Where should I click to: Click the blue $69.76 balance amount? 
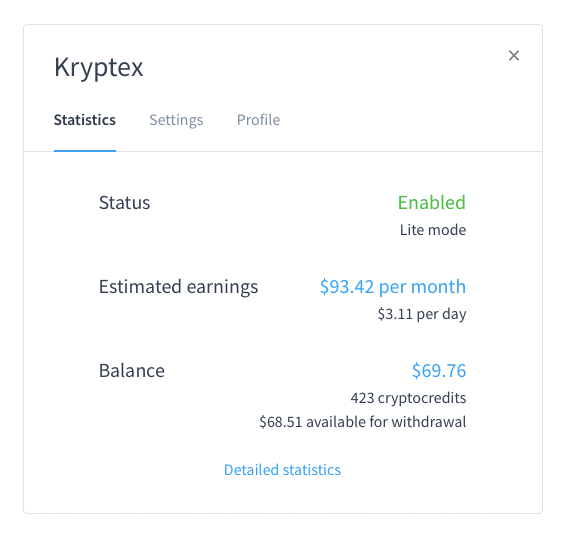[439, 371]
